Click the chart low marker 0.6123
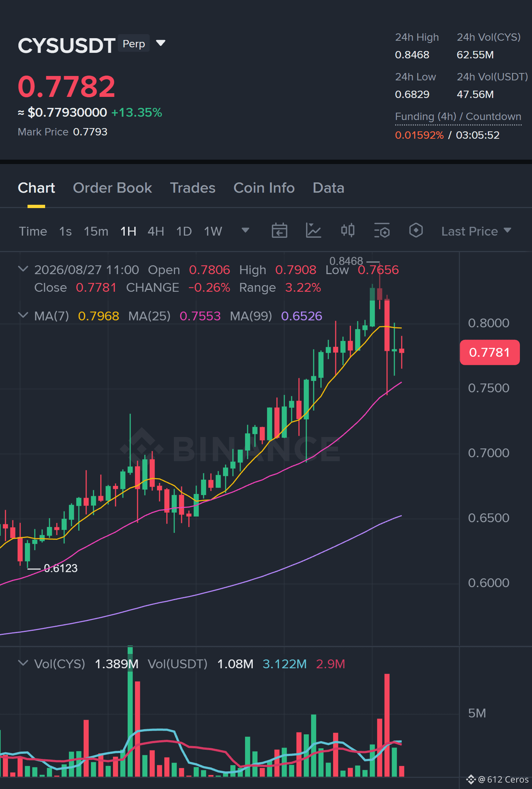The width and height of the screenshot is (532, 789). click(x=61, y=568)
